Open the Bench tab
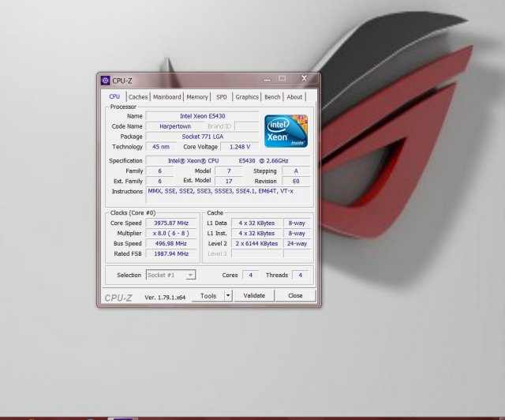This screenshot has height=420, width=505. [x=272, y=97]
